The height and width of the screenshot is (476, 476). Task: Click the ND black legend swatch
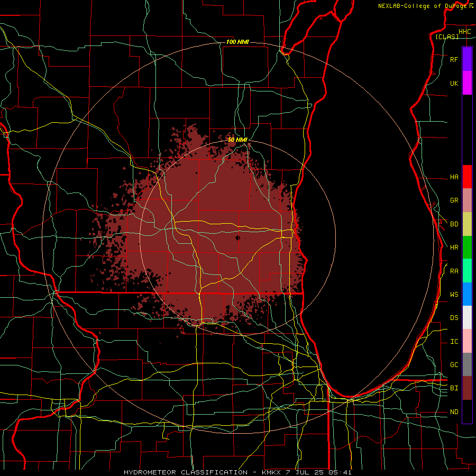click(x=467, y=411)
